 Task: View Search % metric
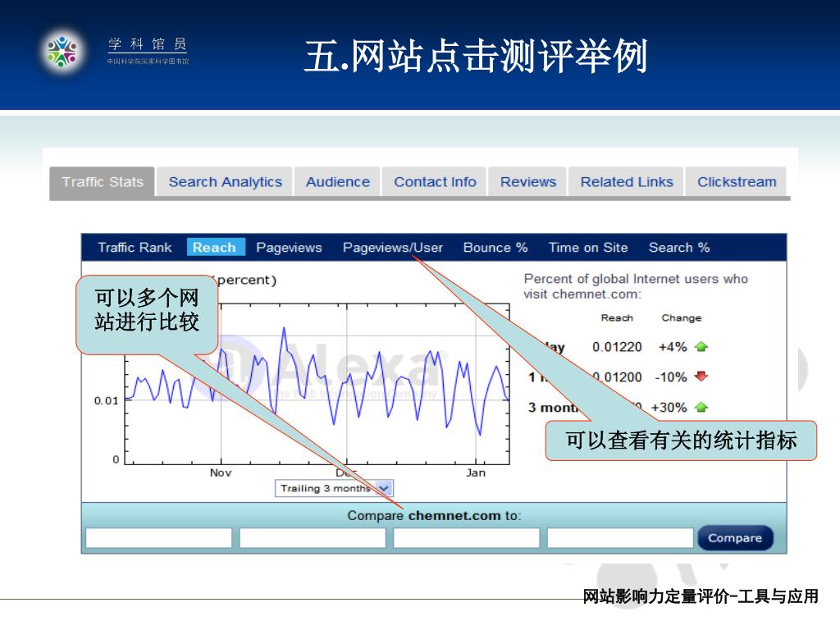(679, 248)
